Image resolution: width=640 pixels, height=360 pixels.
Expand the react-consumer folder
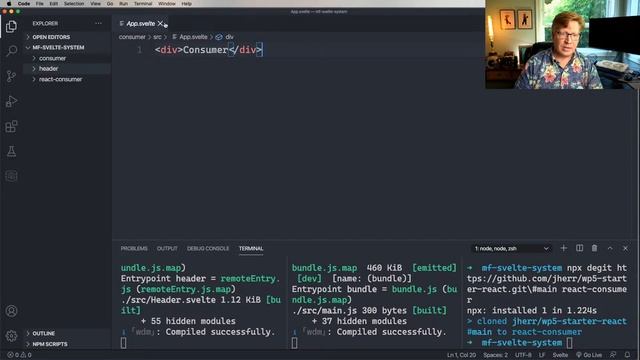point(60,79)
